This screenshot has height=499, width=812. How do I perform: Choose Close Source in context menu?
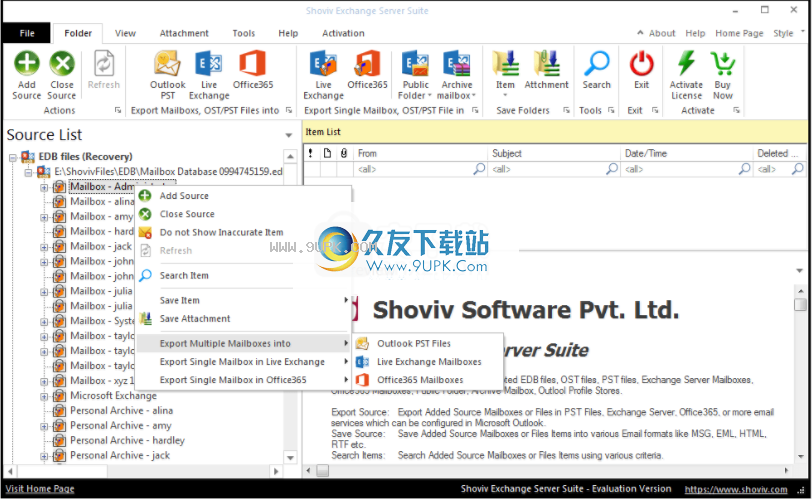coord(242,214)
